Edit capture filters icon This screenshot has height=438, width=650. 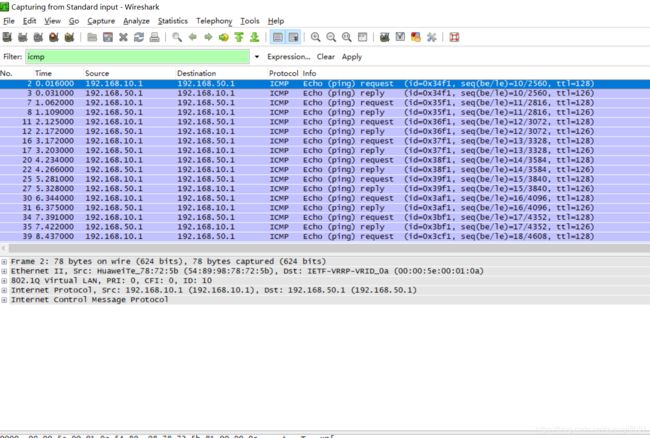(385, 37)
